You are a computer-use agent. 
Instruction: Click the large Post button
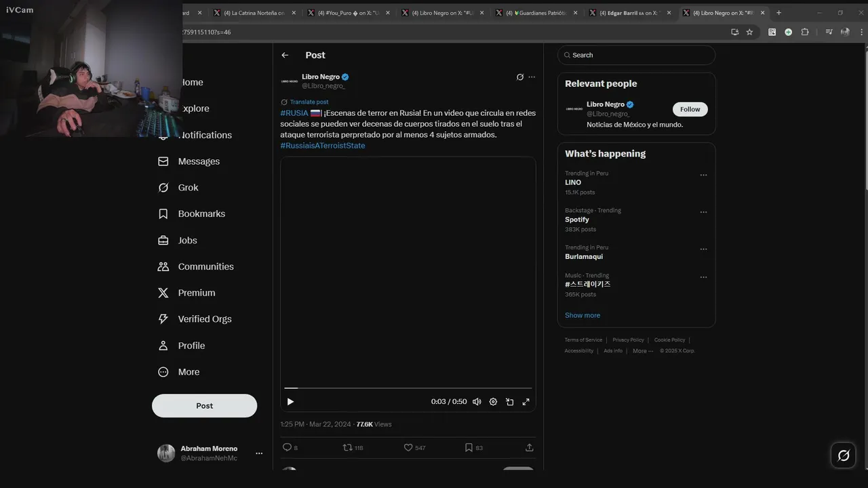204,406
